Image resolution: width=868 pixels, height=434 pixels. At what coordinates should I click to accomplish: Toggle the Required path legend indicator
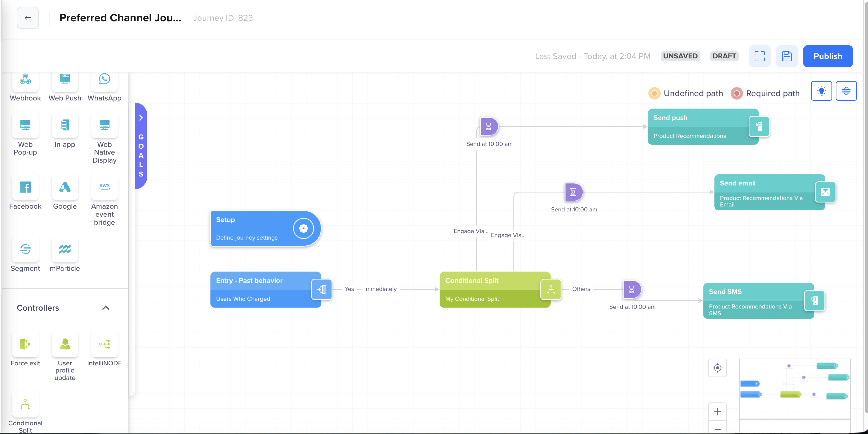[737, 93]
